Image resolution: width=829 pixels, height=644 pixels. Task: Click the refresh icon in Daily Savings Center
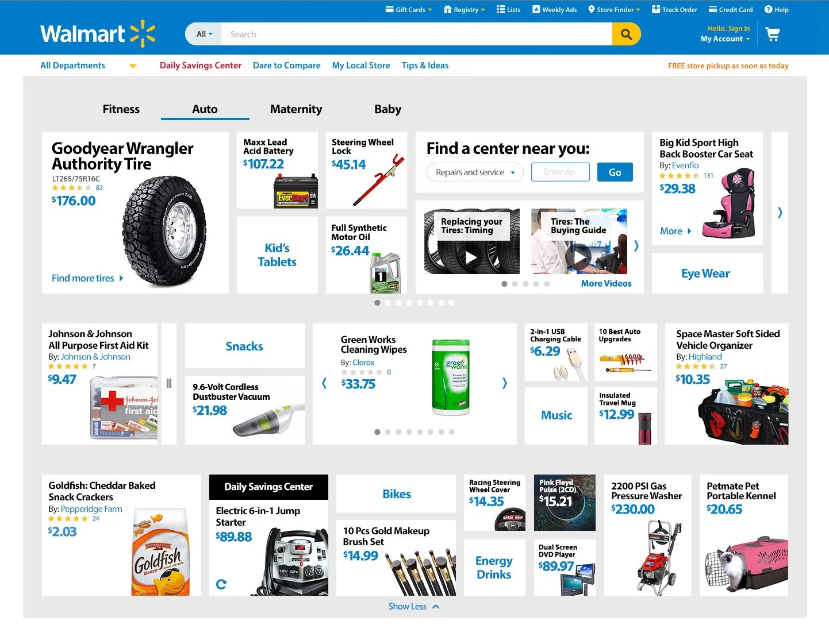tap(221, 584)
